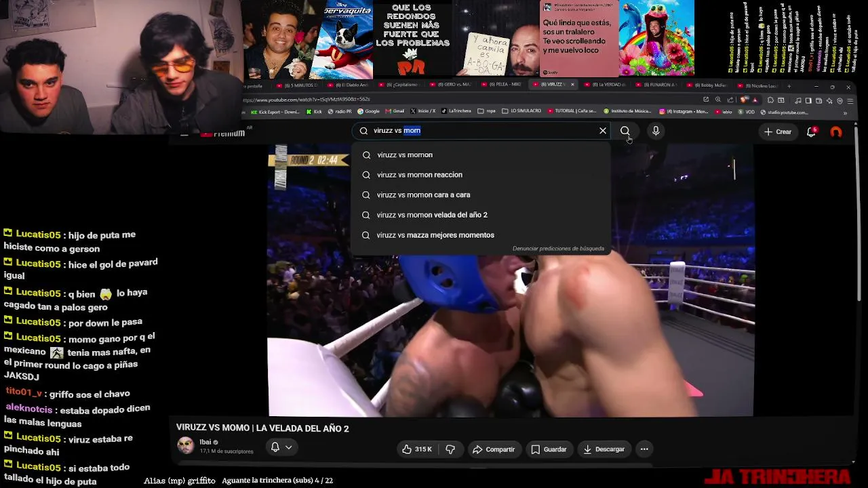868x488 pixels.
Task: Open the YouTube notifications bell
Action: 811,131
